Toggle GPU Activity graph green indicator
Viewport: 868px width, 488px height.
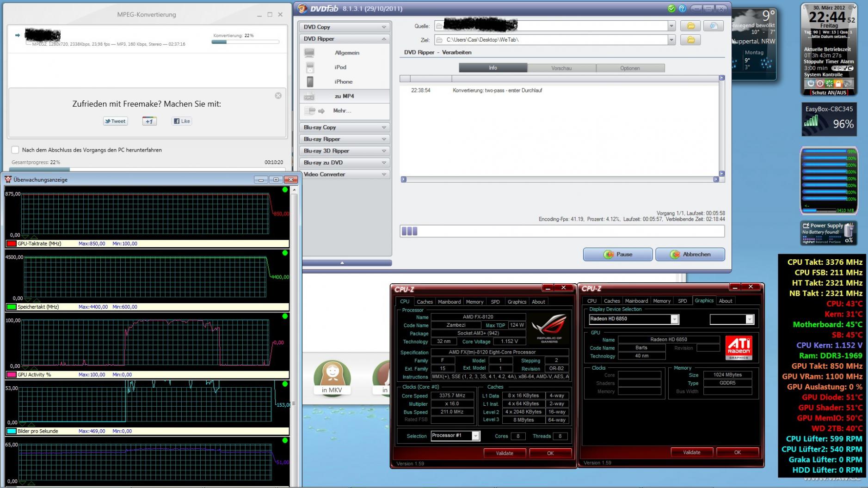point(285,316)
